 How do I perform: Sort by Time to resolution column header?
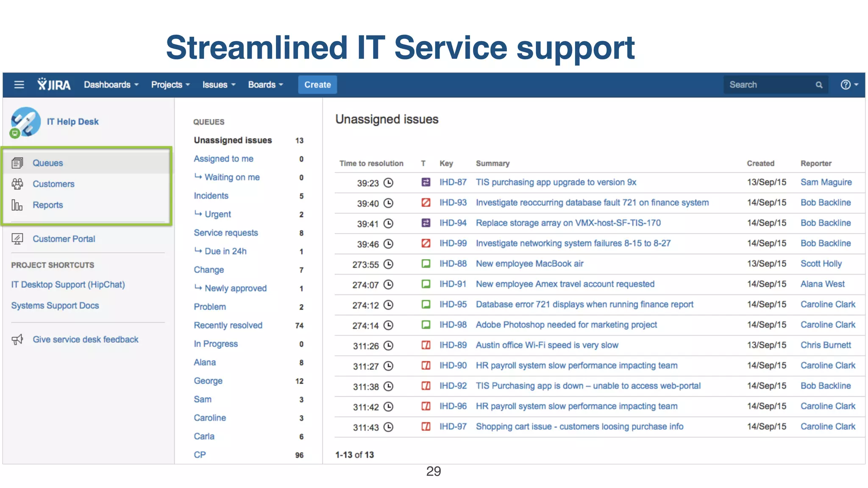371,164
